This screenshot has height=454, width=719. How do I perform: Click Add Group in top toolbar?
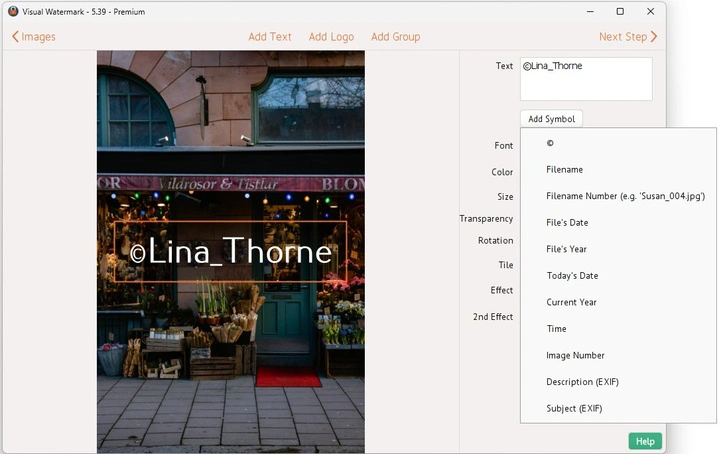[x=395, y=37]
